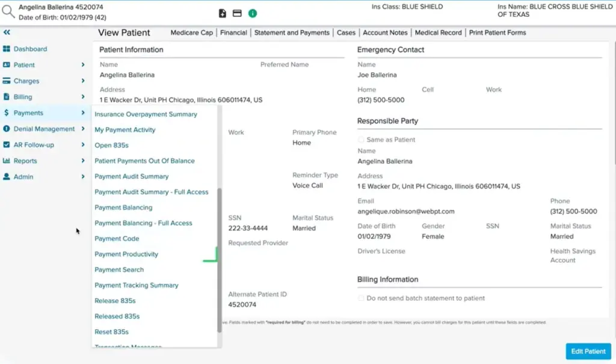Click patient name Angelina Ballerina 4520074 header
616x364 pixels.
61,7
